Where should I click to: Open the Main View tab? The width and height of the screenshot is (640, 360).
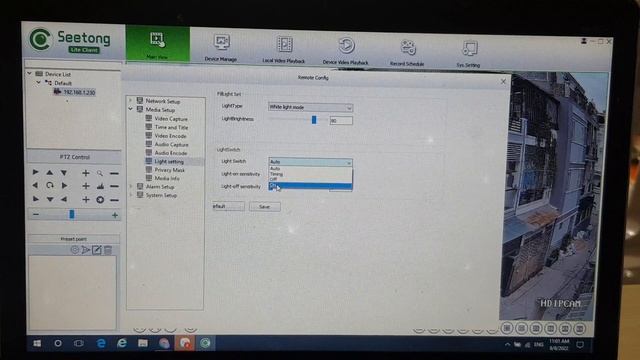tap(158, 44)
